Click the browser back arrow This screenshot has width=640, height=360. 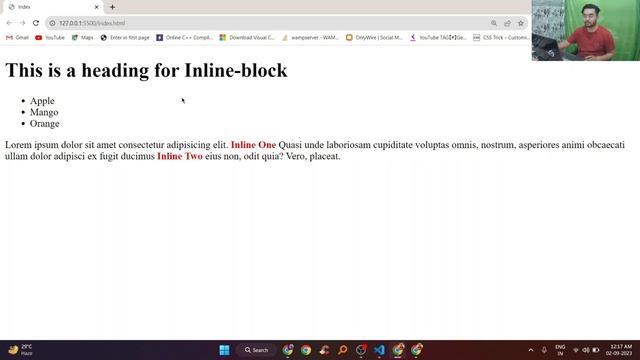pos(9,23)
